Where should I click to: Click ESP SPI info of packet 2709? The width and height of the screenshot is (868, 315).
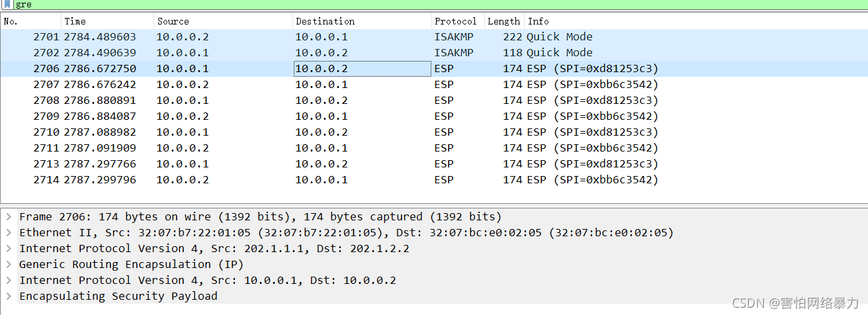tap(592, 116)
